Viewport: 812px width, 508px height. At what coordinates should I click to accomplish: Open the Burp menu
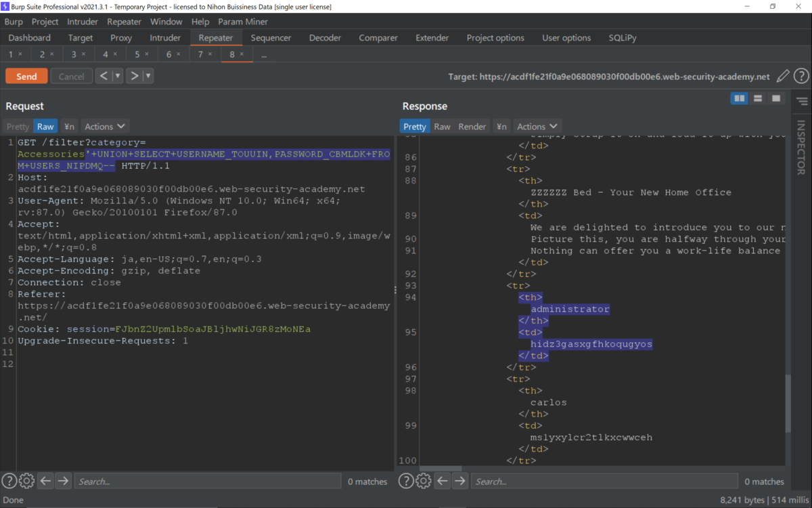(x=14, y=22)
